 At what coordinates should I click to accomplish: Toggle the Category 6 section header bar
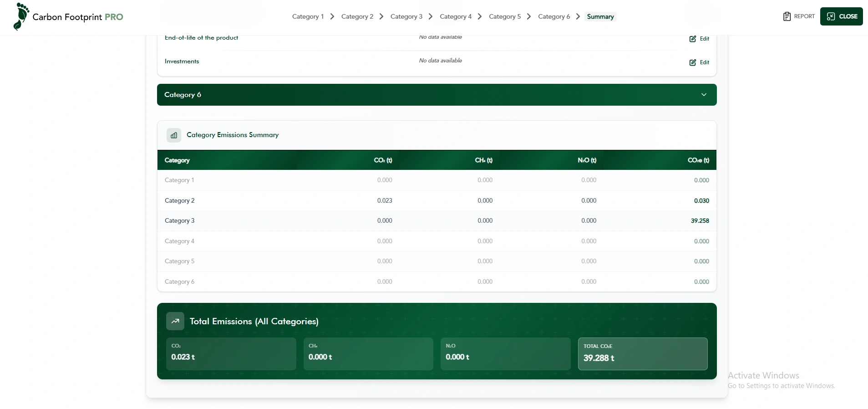point(410,95)
